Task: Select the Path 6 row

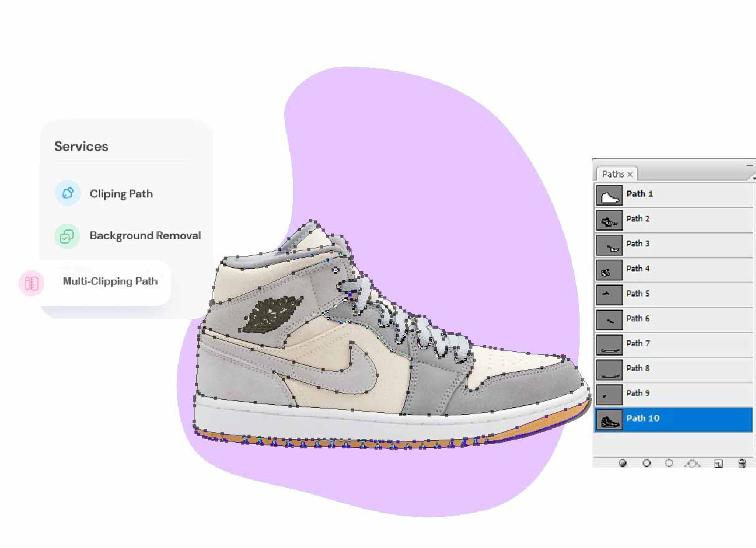Action: point(673,319)
